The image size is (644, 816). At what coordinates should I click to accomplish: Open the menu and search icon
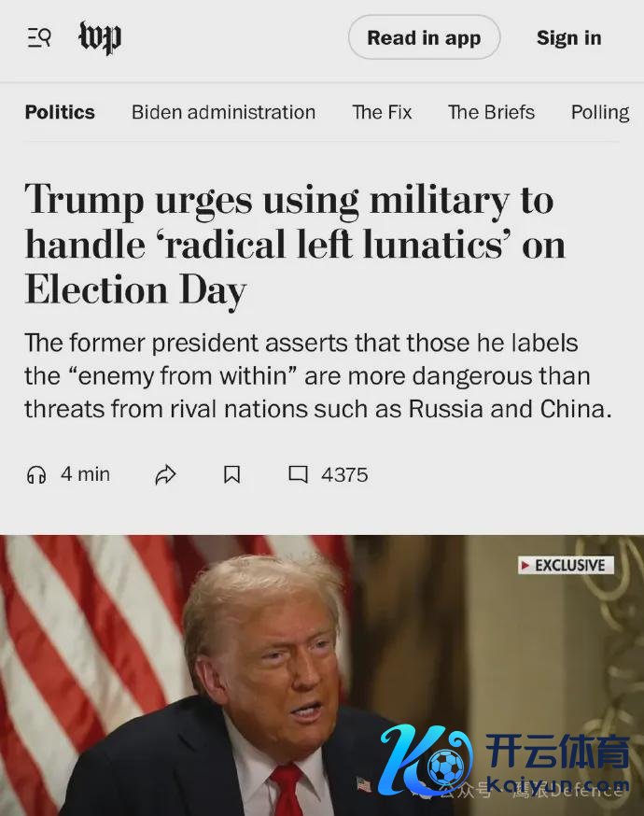coord(39,38)
